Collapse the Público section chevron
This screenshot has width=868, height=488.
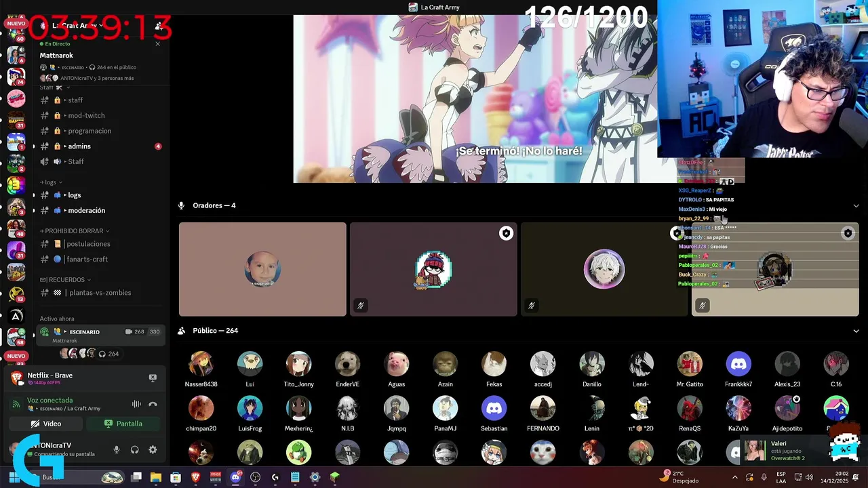click(856, 331)
